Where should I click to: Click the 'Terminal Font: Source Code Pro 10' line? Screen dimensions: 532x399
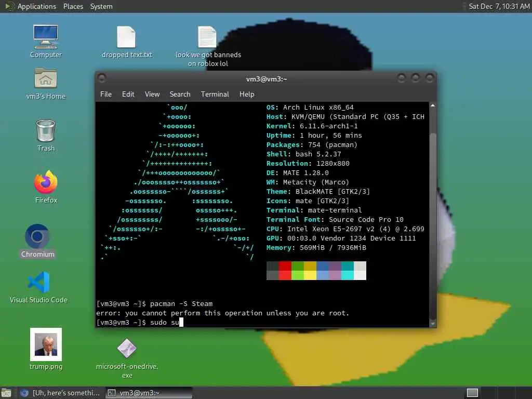click(335, 220)
